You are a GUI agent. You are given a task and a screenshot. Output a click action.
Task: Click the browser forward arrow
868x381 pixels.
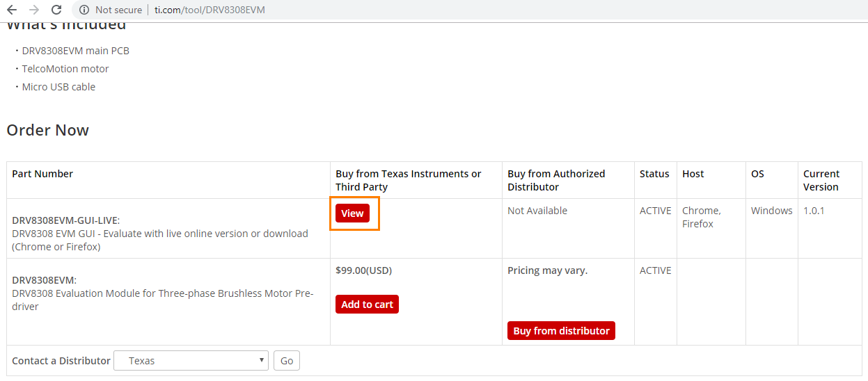pos(34,10)
